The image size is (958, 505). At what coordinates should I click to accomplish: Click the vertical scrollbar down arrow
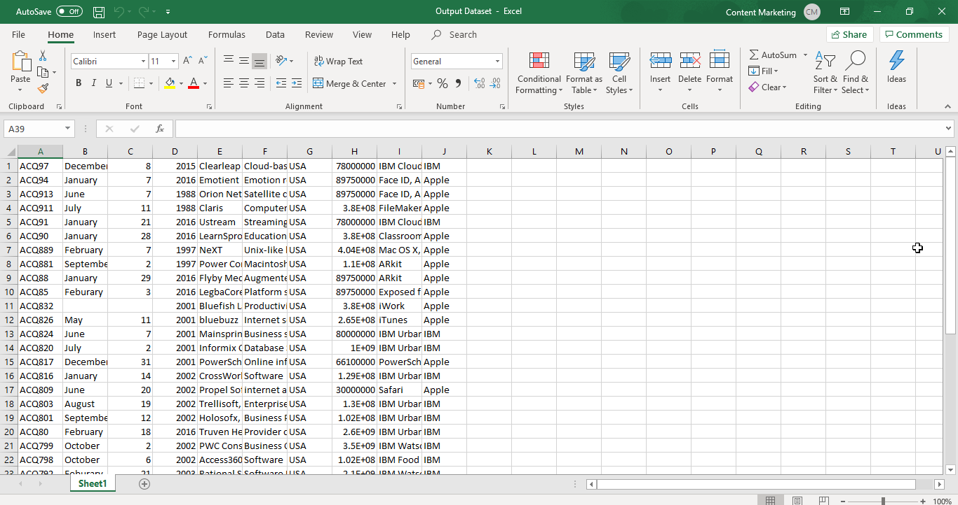(x=950, y=470)
